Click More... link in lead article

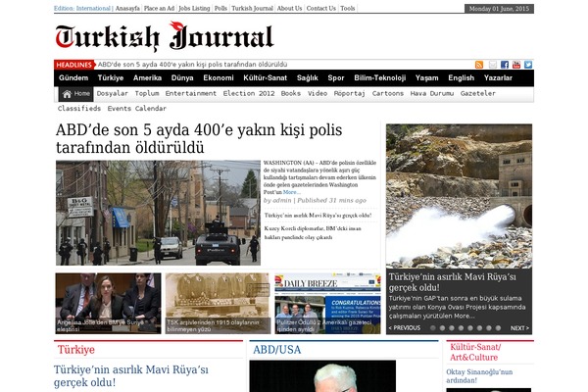[292, 192]
